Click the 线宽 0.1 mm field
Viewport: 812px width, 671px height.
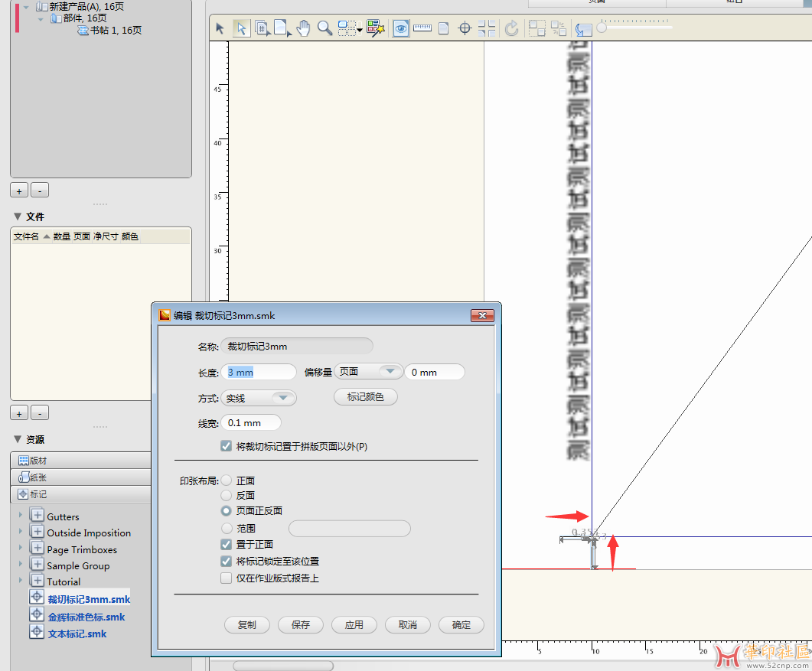(x=251, y=423)
